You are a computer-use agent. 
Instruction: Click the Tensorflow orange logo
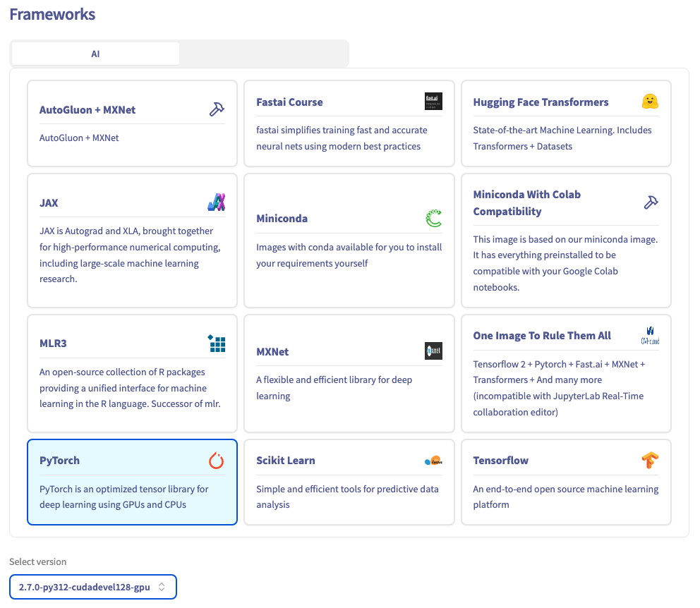(650, 460)
